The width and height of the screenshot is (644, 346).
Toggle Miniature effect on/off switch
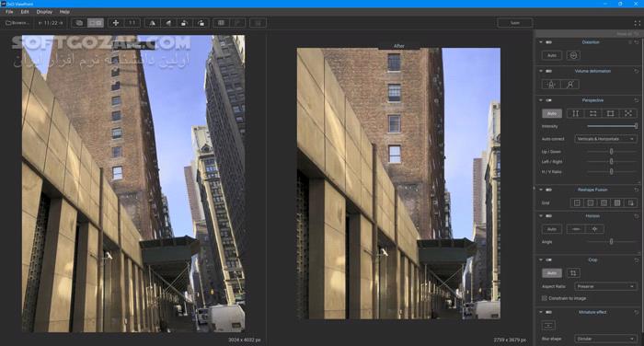point(548,312)
